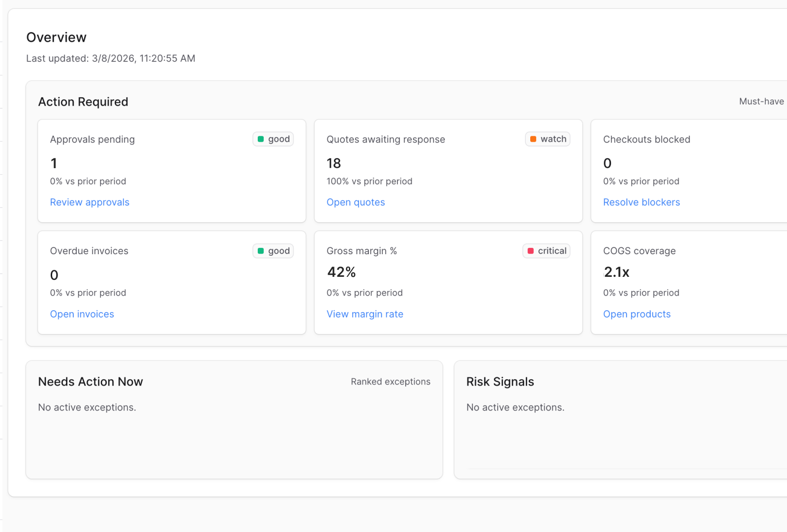Click the Ranked exceptions label
The image size is (787, 532).
coord(391,382)
